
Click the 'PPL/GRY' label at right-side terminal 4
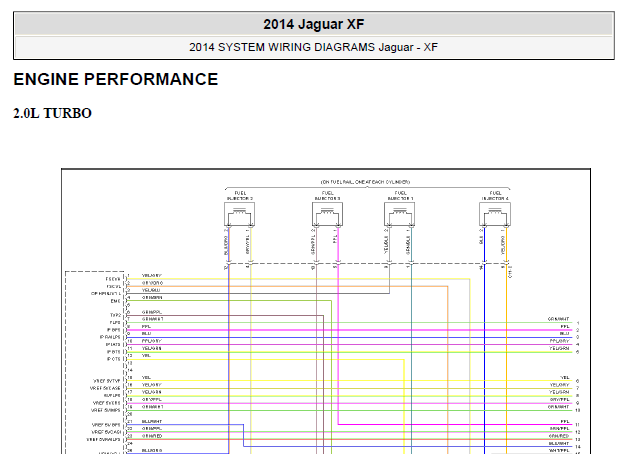[x=559, y=341]
